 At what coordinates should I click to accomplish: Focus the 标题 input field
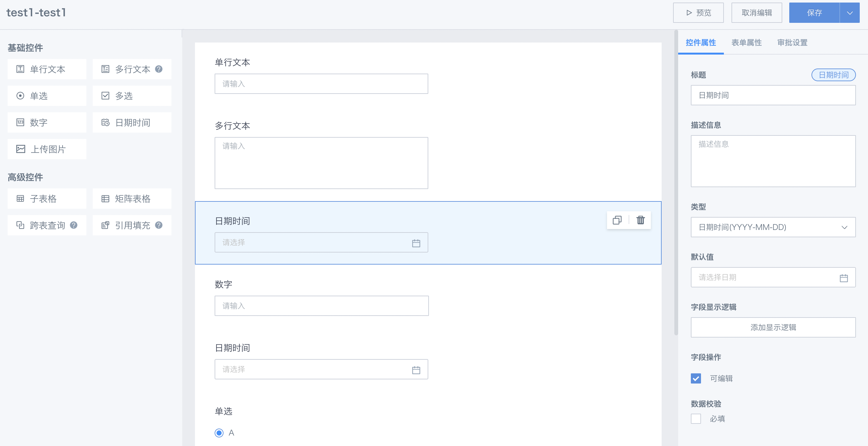[773, 95]
